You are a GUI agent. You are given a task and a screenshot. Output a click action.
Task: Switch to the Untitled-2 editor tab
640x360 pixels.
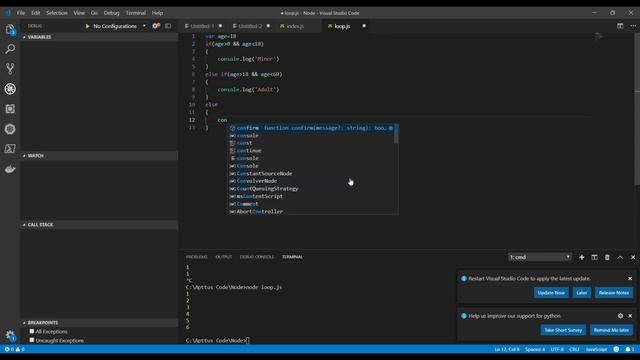point(250,26)
